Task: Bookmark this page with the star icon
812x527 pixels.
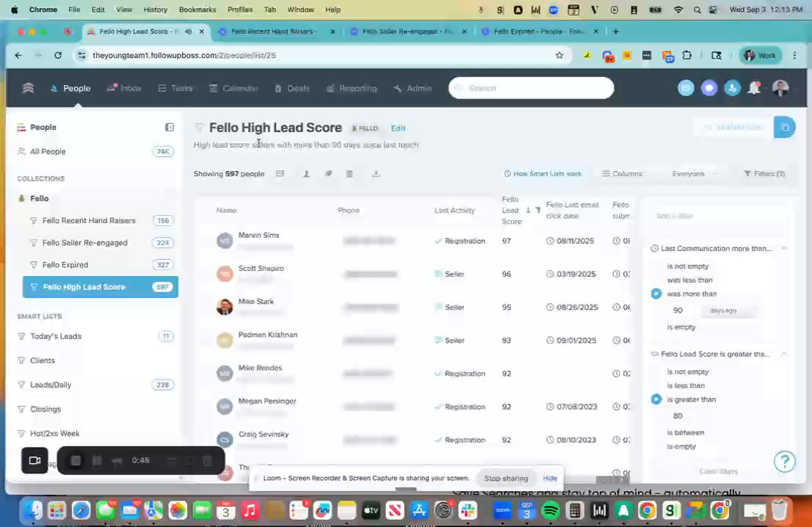Action: coord(559,55)
